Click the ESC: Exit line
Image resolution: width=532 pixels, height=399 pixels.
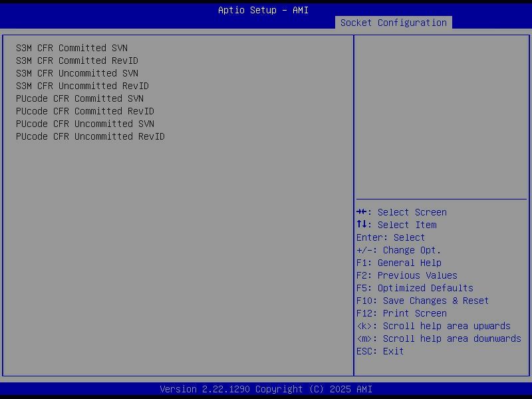tap(380, 351)
